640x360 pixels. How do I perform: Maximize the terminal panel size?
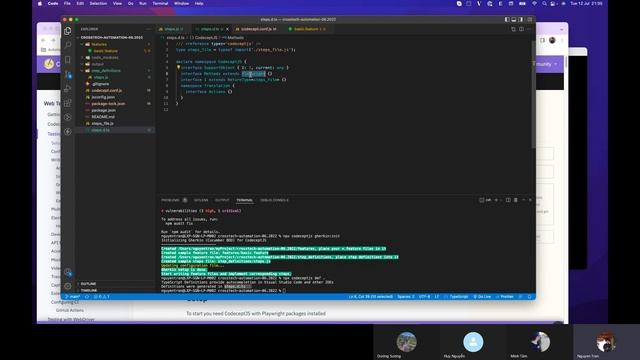[x=524, y=200]
